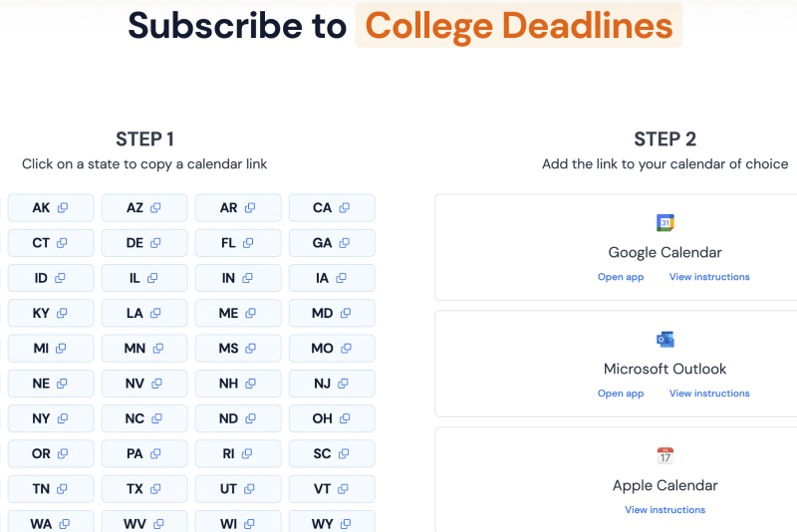Click the copy icon next to CA
This screenshot has width=797, height=532.
point(345,208)
